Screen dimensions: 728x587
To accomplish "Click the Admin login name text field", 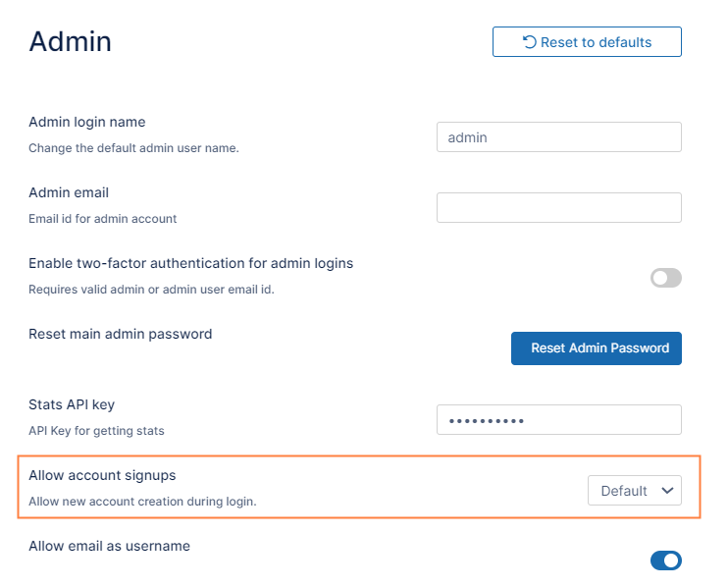I will coord(558,137).
